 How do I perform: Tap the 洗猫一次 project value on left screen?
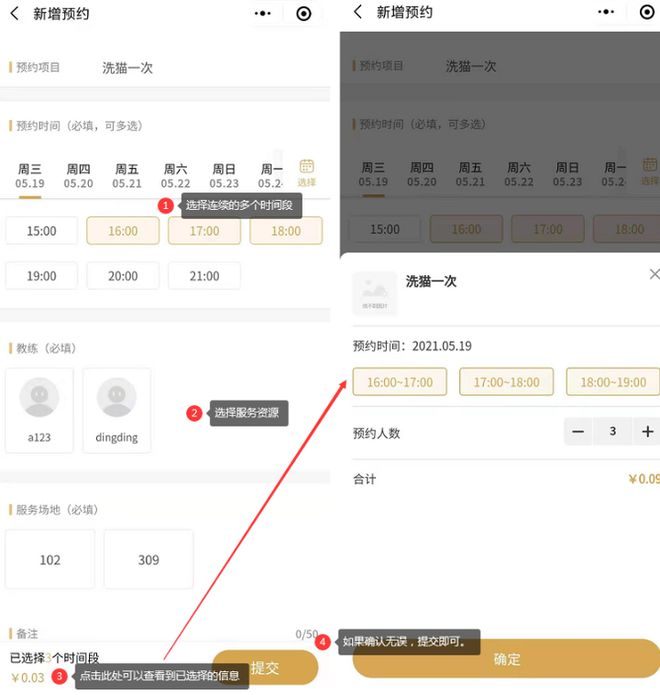pyautogui.click(x=128, y=68)
